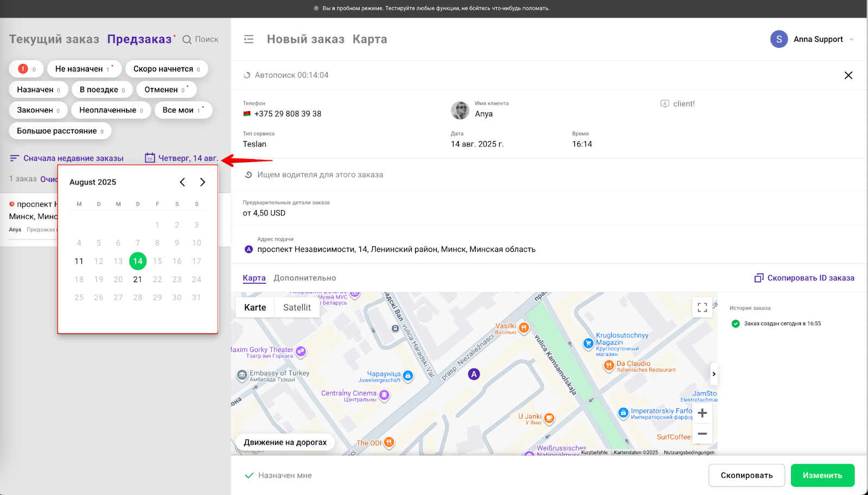Click the Da Claudio restaurant pin
Screen dimensions: 868x495
[x=609, y=366]
